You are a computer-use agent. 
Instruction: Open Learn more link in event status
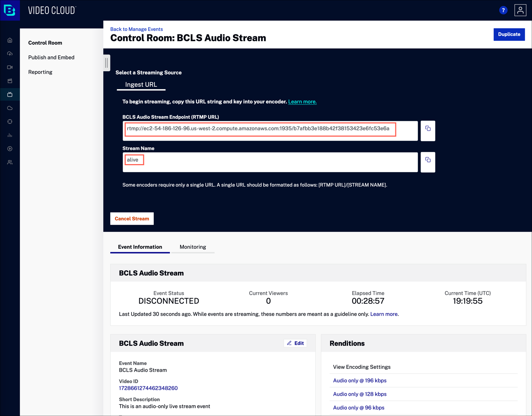pos(384,314)
